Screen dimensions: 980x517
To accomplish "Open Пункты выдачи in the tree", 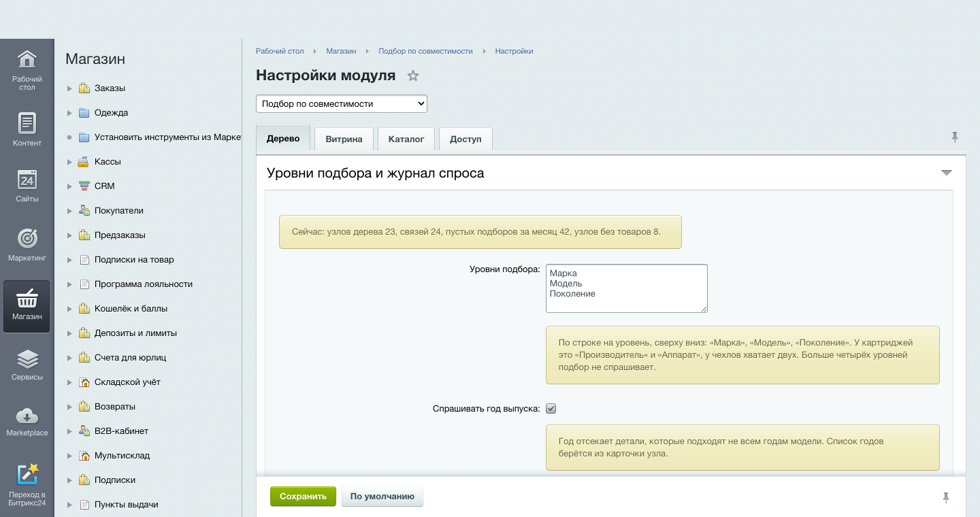I will tap(127, 505).
